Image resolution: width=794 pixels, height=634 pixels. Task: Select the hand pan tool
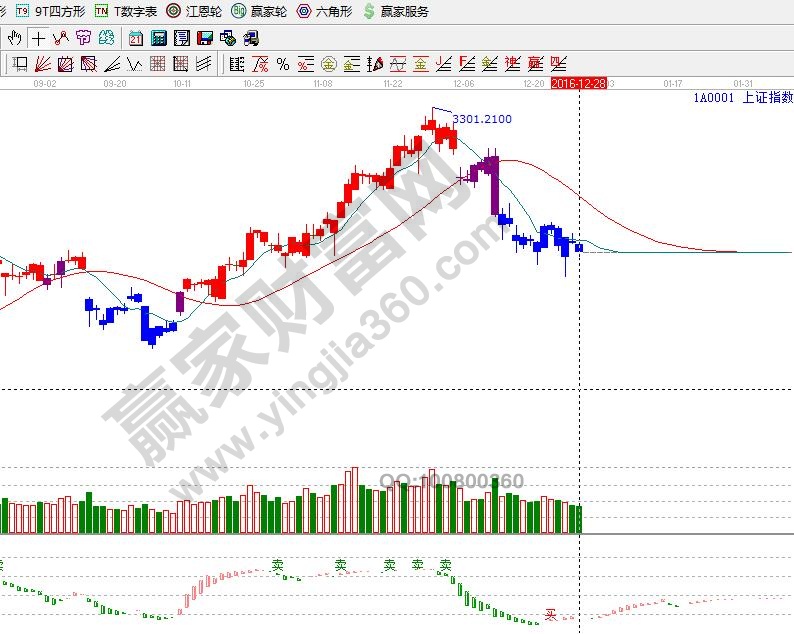click(15, 39)
